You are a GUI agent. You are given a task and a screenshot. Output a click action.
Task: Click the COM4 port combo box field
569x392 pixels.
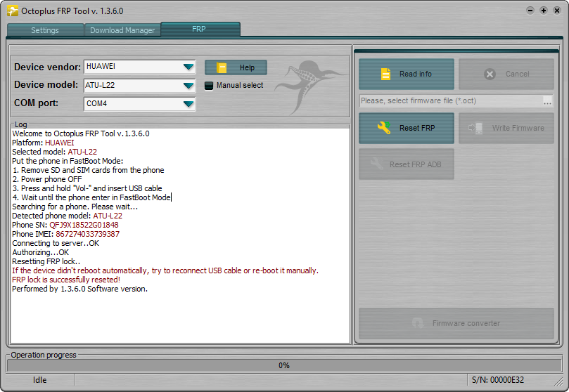click(140, 104)
